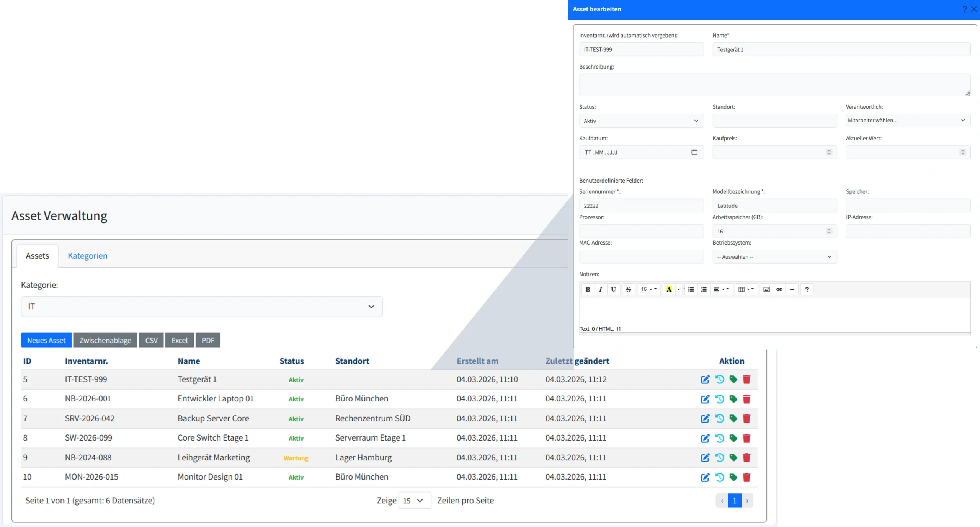The height and width of the screenshot is (527, 980).
Task: Toggle italic formatting in Notizen
Action: [x=600, y=289]
